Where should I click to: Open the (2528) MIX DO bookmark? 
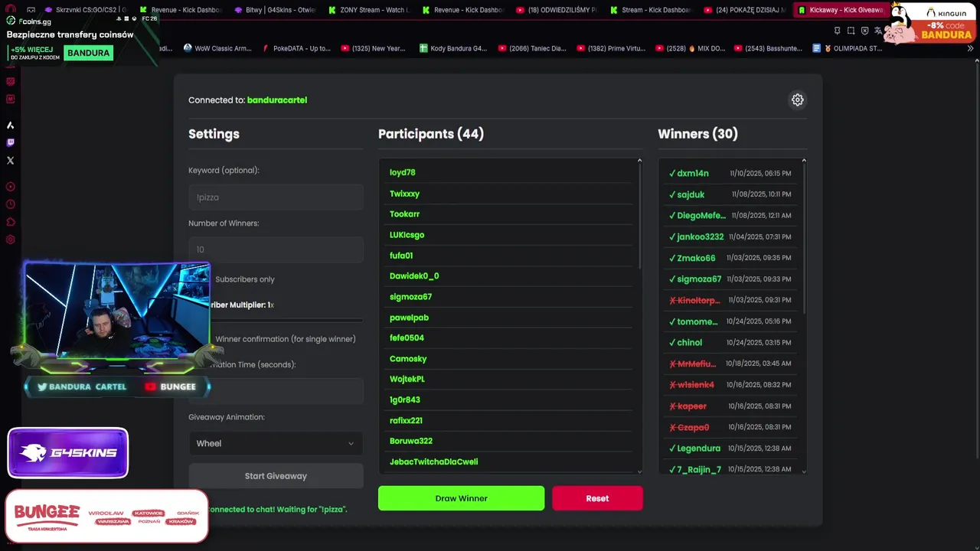(690, 48)
